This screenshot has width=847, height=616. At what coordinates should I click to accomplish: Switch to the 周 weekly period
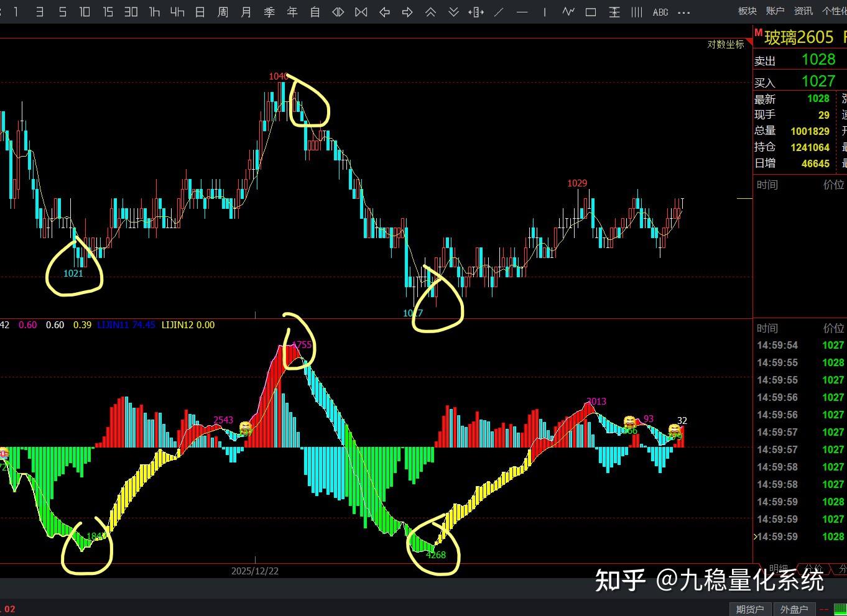click(x=223, y=12)
